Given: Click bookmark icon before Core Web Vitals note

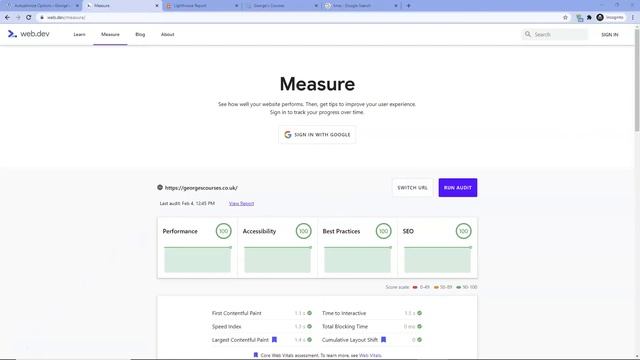Looking at the screenshot, I should click(256, 355).
